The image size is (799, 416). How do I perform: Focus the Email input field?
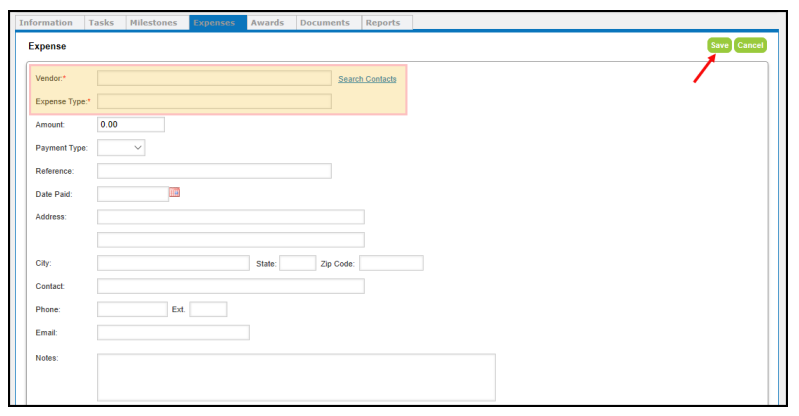coord(173,332)
